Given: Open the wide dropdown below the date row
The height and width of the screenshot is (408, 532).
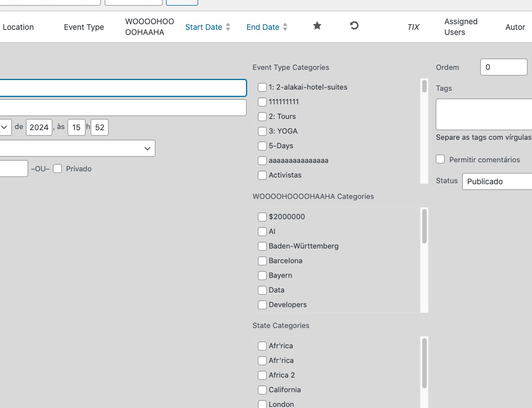Looking at the screenshot, I should pyautogui.click(x=77, y=148).
